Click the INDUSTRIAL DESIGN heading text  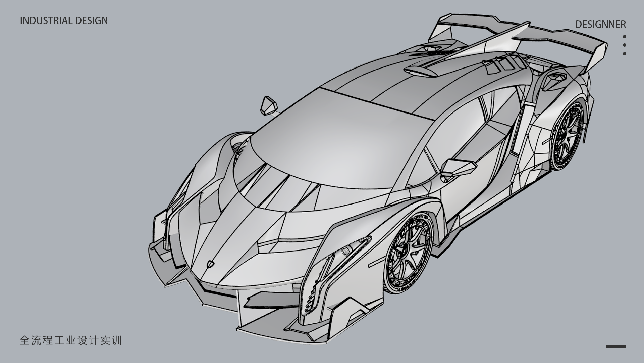(64, 21)
